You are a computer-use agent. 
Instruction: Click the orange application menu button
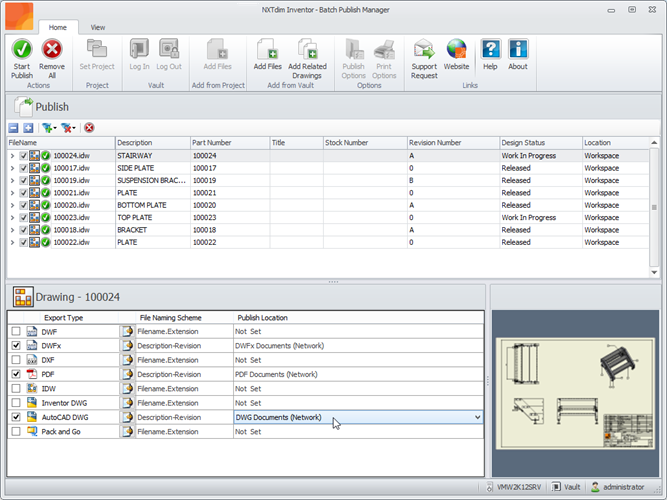tap(19, 17)
